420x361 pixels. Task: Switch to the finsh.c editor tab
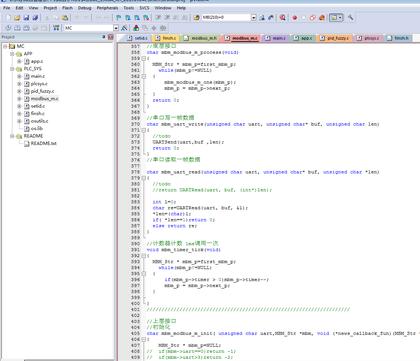tap(166, 38)
